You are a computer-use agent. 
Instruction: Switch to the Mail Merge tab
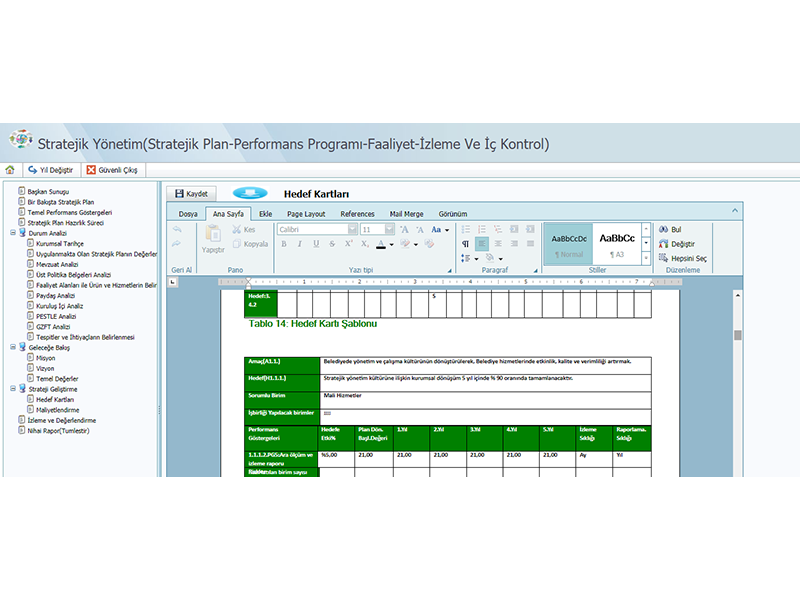point(407,214)
